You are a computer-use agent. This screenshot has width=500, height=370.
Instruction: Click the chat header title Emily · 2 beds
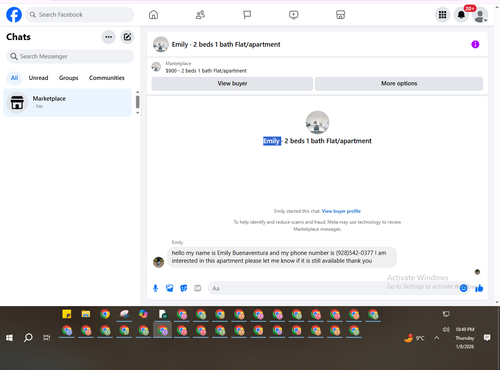tap(226, 44)
